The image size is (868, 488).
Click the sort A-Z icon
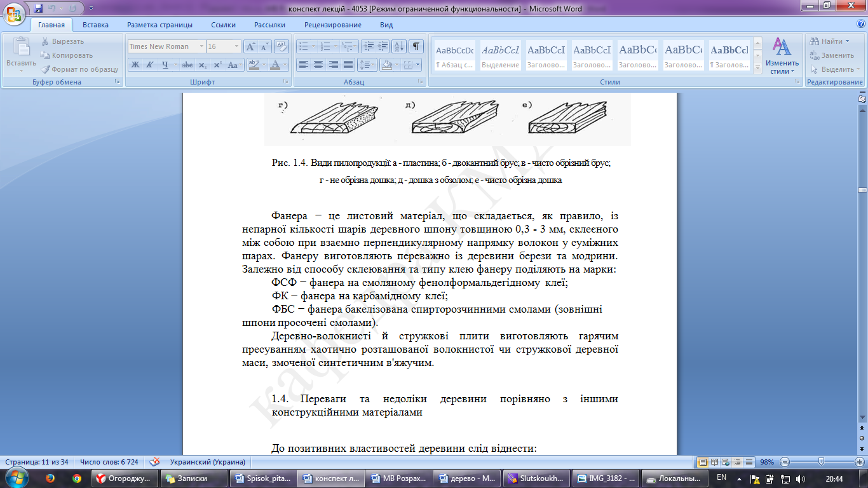click(x=399, y=46)
